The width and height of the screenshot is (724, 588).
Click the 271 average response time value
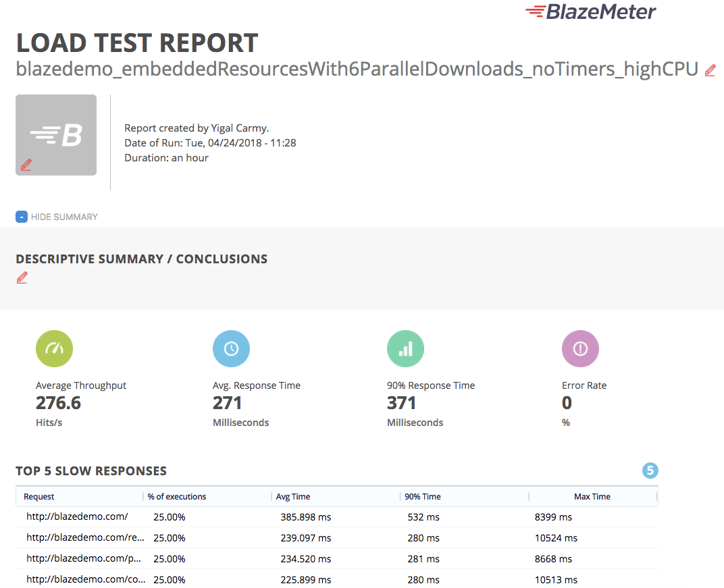pos(227,403)
